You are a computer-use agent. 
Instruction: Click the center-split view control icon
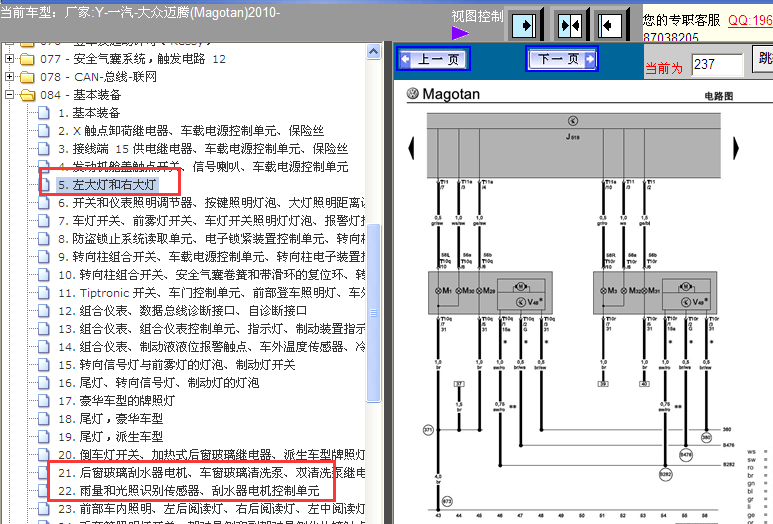[569, 25]
